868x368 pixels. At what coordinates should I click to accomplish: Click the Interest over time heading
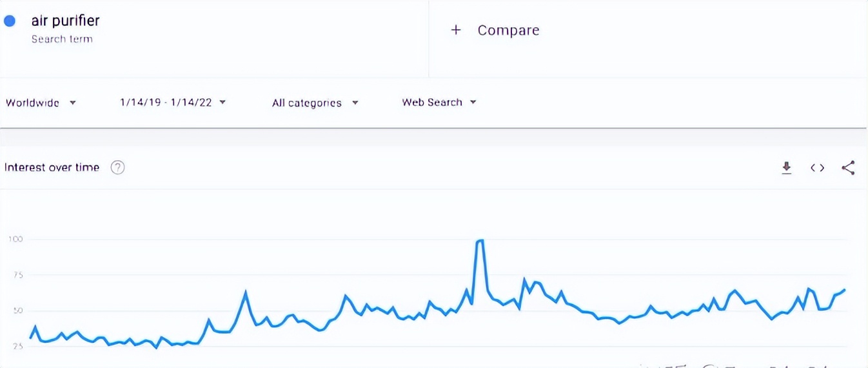point(52,168)
